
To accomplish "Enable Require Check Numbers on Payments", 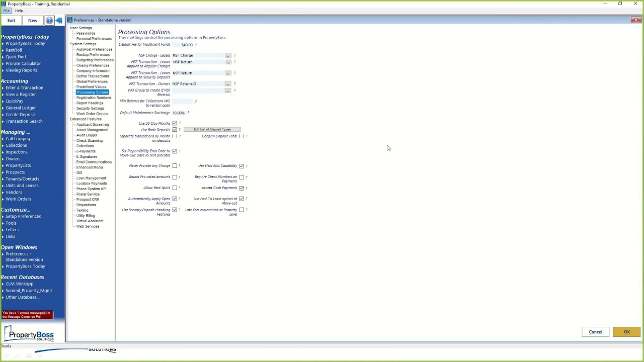I will (x=242, y=177).
